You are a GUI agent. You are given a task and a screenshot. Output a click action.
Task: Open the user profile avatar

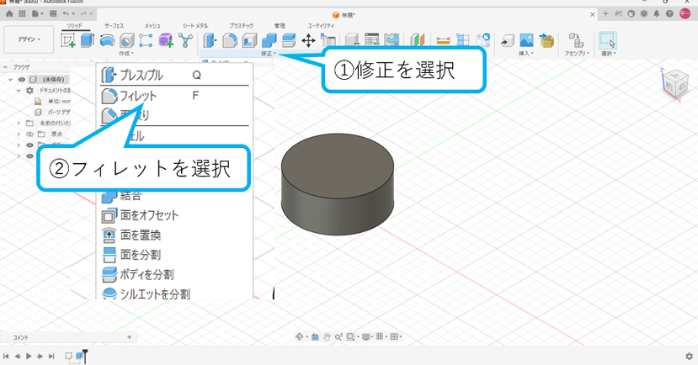pyautogui.click(x=685, y=14)
